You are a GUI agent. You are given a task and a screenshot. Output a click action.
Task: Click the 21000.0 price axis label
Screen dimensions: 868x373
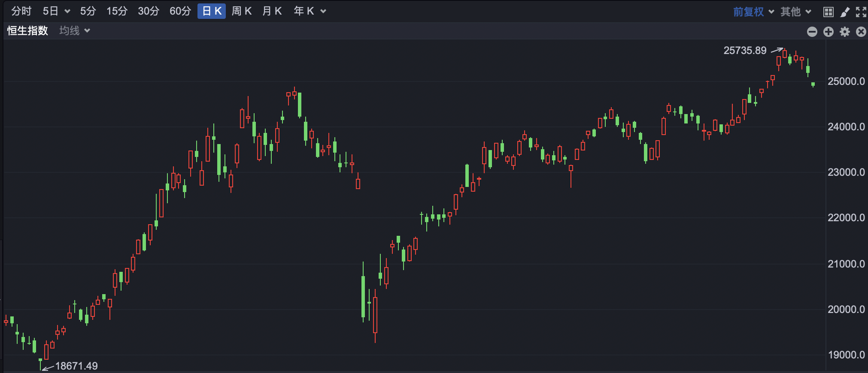point(846,264)
